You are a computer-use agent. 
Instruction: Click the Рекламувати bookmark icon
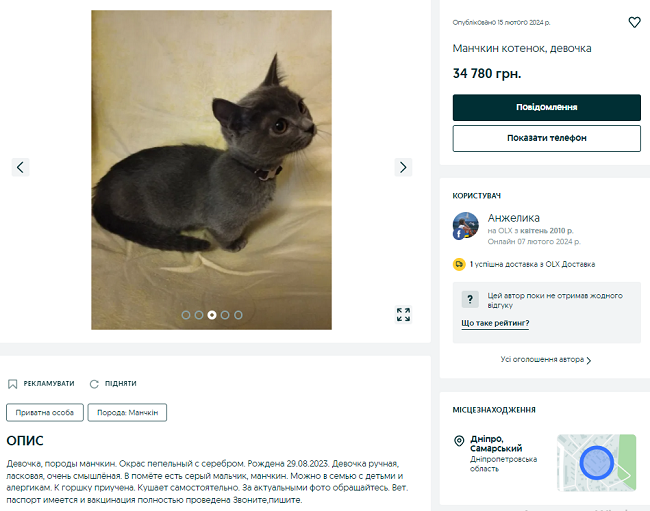click(12, 384)
